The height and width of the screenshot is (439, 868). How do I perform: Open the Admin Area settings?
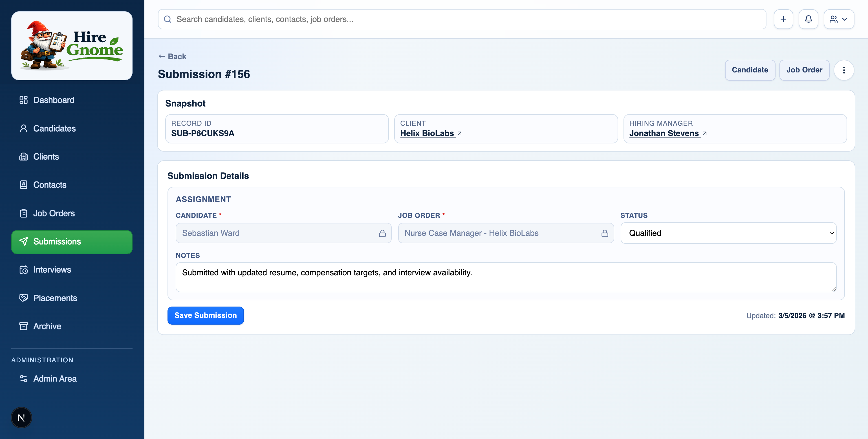(x=55, y=378)
